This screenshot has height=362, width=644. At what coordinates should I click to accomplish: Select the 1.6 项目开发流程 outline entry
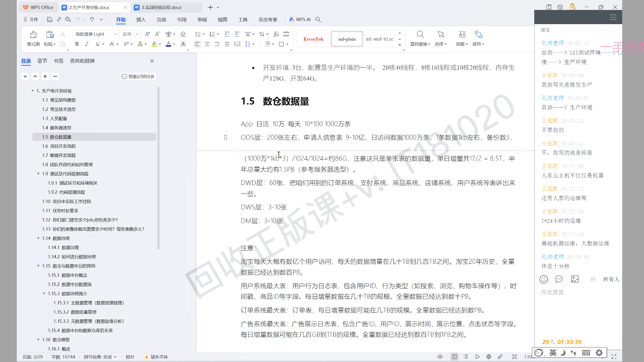coord(59,146)
